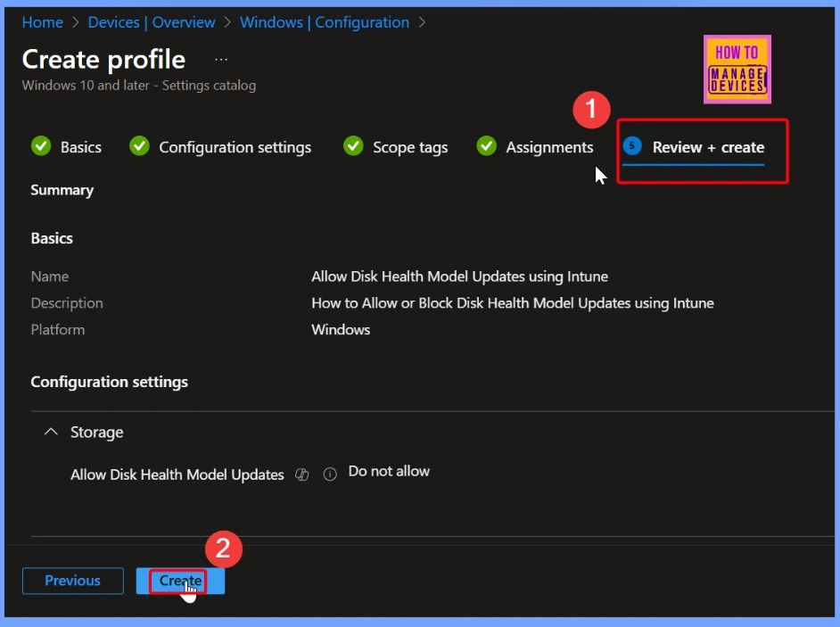Click green checkmark icon next to Basics
Screen dimensions: 840x627
pyautogui.click(x=41, y=145)
